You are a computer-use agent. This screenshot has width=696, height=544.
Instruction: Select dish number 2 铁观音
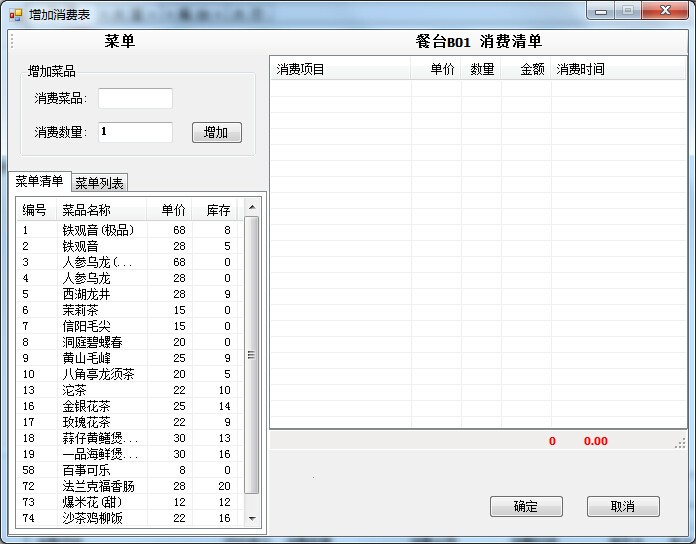point(130,246)
